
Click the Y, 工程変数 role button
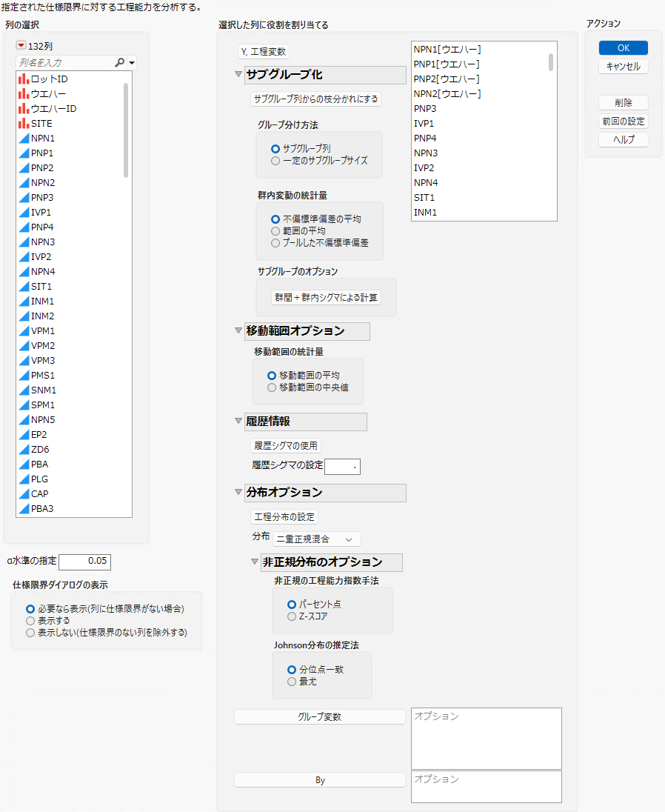click(x=264, y=52)
